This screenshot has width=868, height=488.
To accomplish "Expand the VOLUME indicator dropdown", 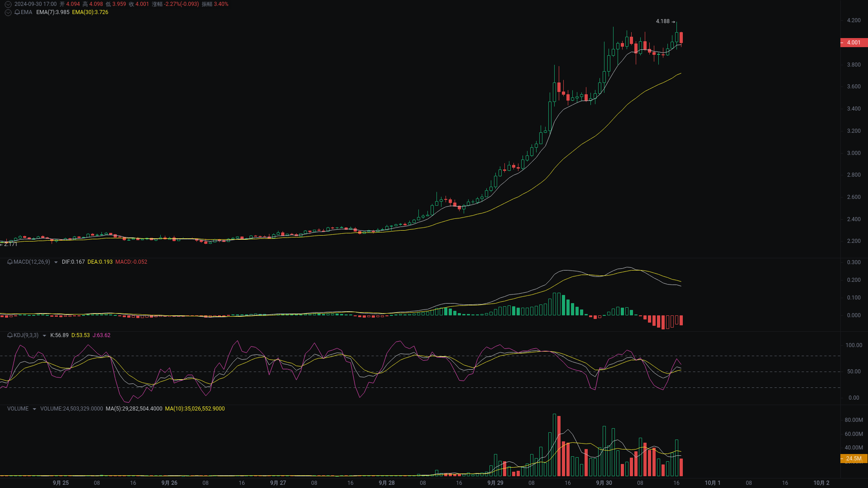I will (34, 408).
